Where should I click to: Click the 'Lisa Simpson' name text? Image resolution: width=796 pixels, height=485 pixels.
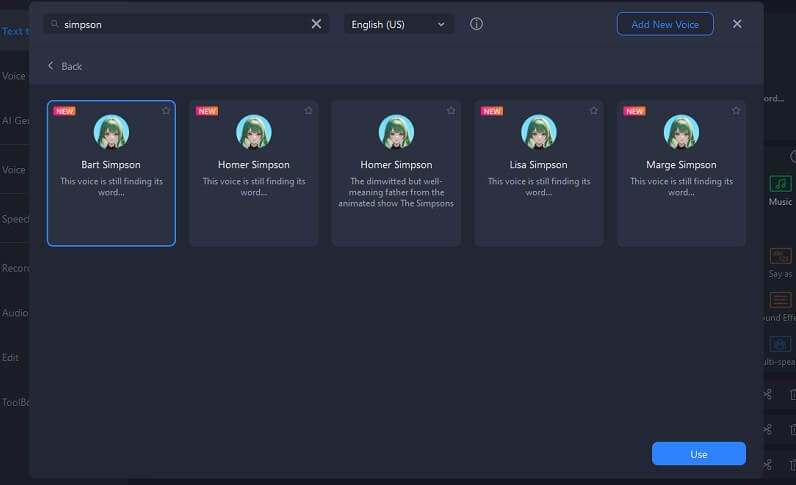click(x=539, y=165)
